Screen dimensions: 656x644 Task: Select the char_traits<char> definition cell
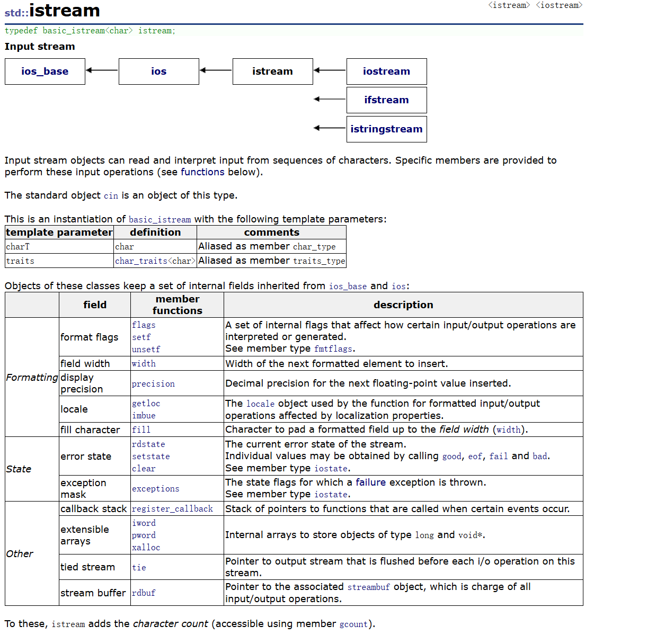pyautogui.click(x=155, y=261)
